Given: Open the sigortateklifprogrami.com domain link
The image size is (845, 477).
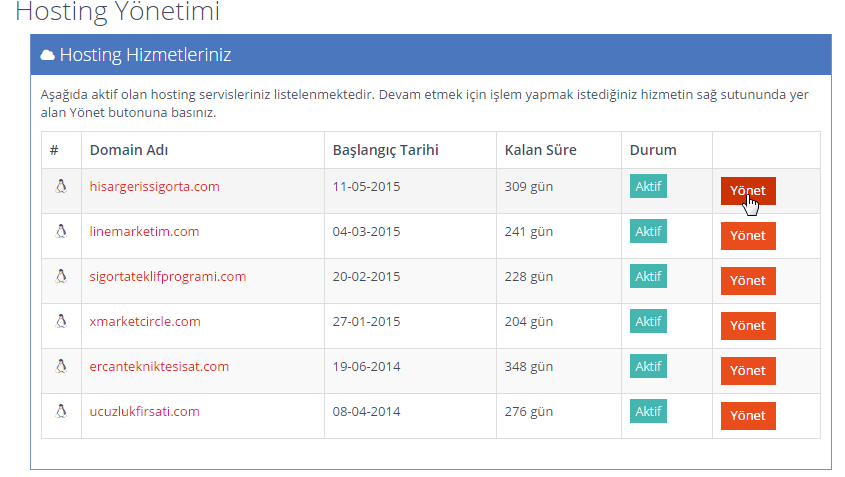Looking at the screenshot, I should click(168, 276).
